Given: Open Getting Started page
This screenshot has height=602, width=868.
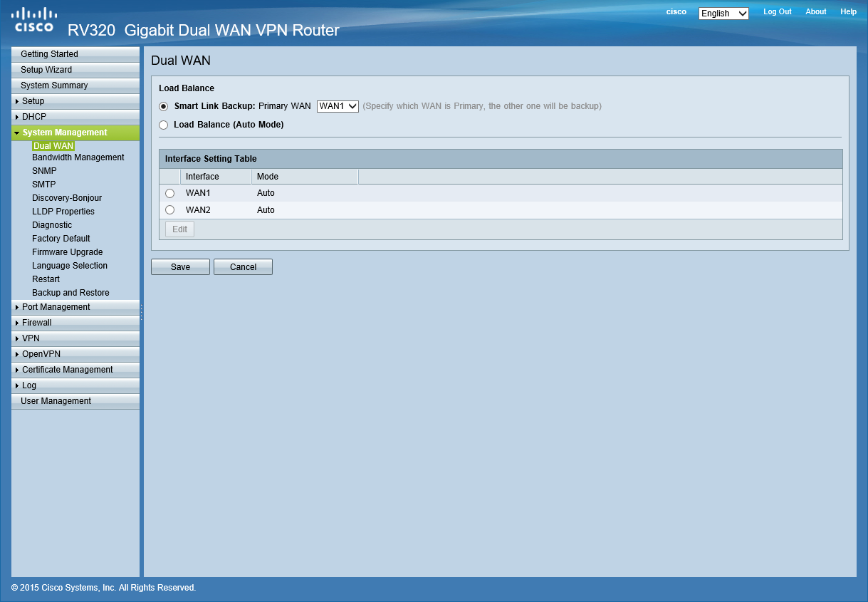Looking at the screenshot, I should tap(75, 54).
